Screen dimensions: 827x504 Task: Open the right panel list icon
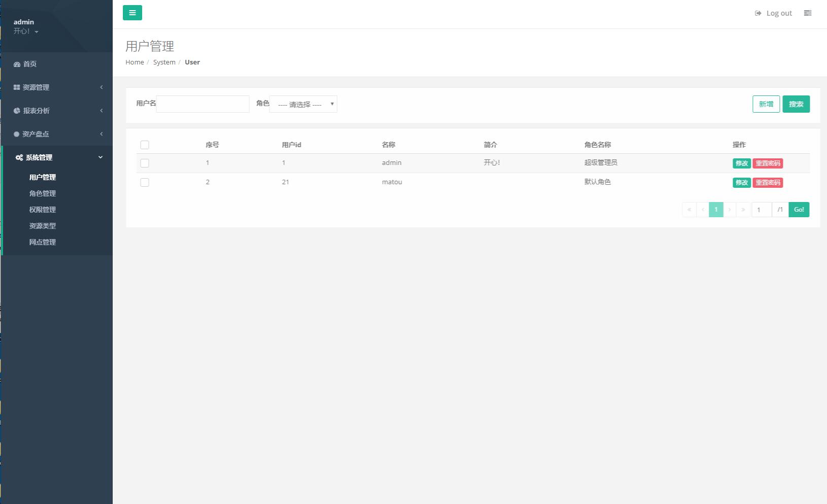pyautogui.click(x=808, y=13)
